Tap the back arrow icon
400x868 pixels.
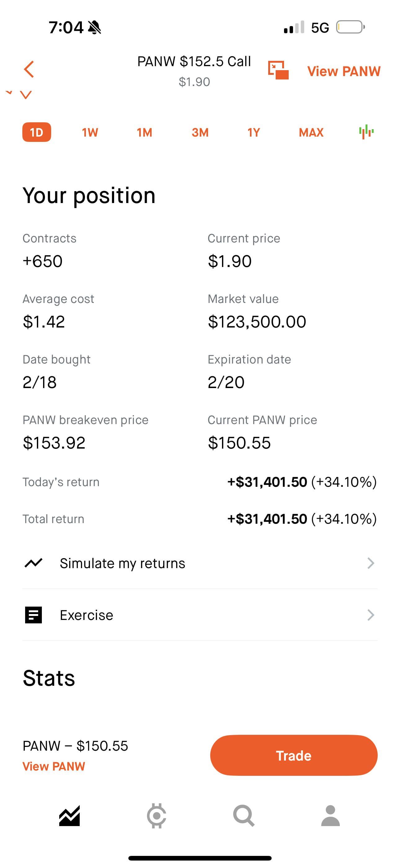pos(29,70)
